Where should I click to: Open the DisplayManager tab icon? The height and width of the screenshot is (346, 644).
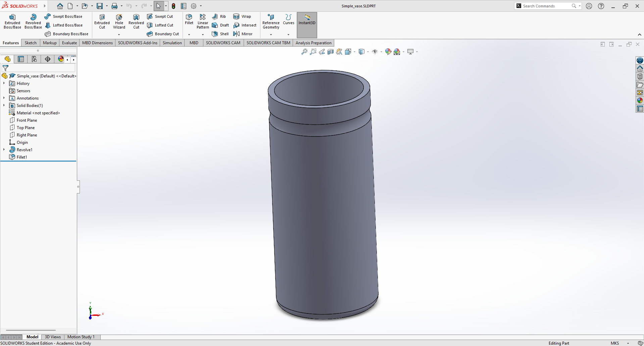point(61,59)
